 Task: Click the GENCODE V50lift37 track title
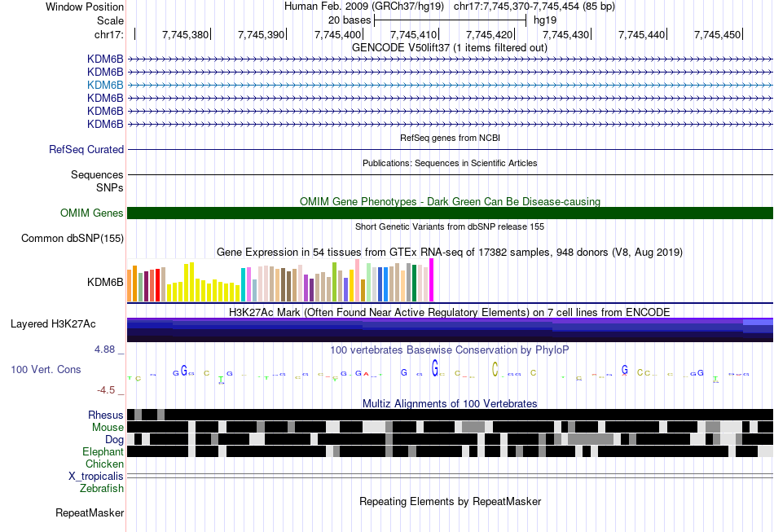[x=449, y=48]
